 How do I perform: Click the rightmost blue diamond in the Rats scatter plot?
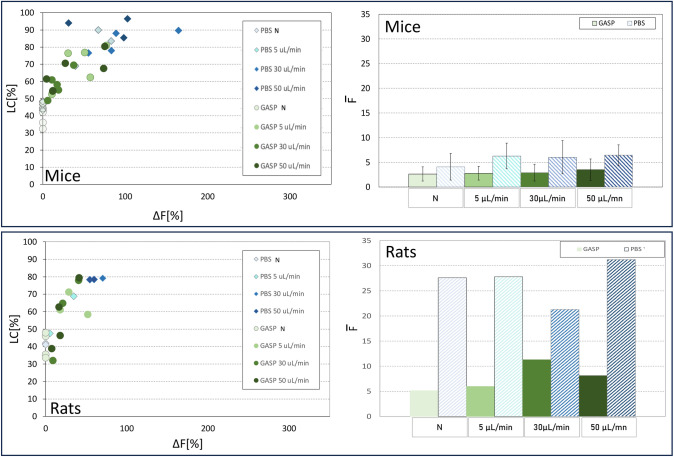(103, 278)
